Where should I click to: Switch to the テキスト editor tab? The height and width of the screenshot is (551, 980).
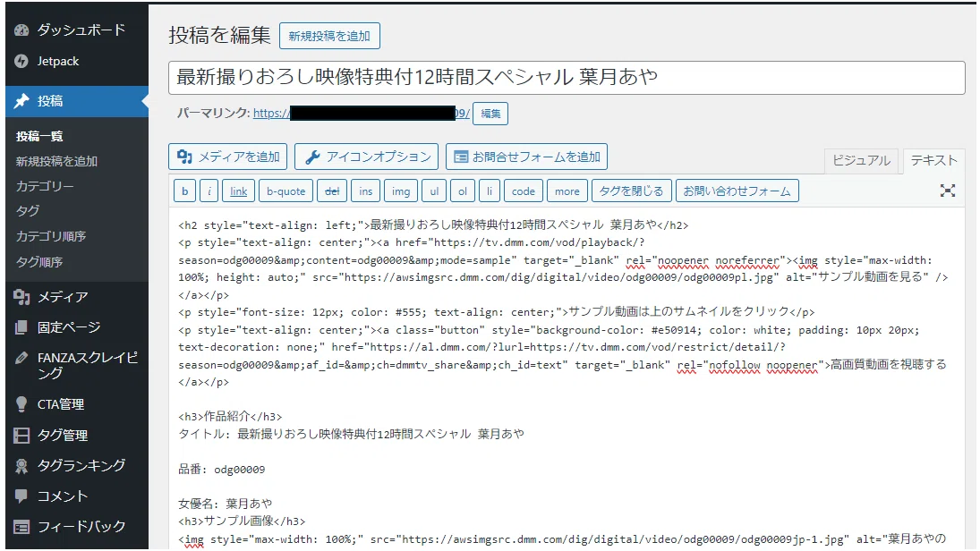[x=933, y=160]
